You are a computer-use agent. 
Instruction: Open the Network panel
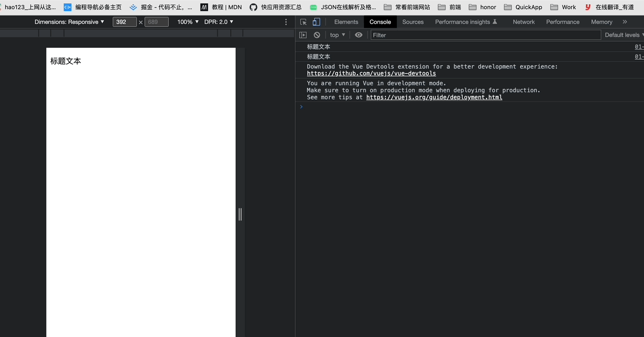pyautogui.click(x=524, y=22)
